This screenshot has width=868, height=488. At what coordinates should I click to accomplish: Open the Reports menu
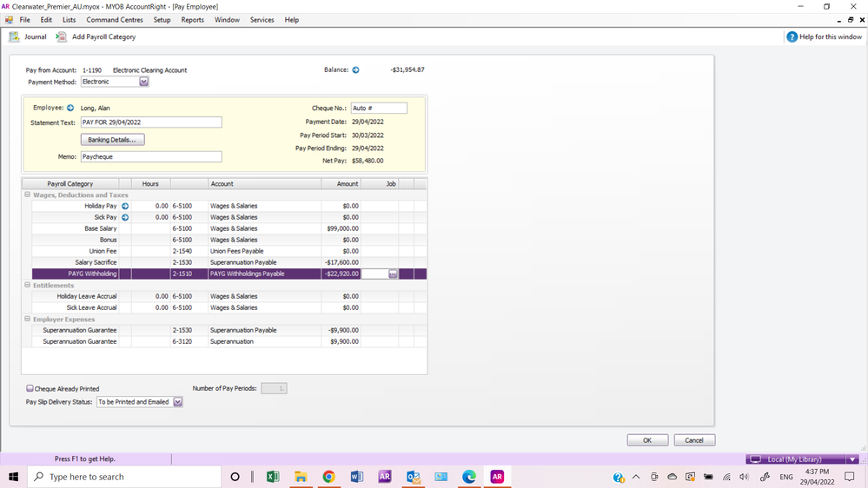pos(192,20)
